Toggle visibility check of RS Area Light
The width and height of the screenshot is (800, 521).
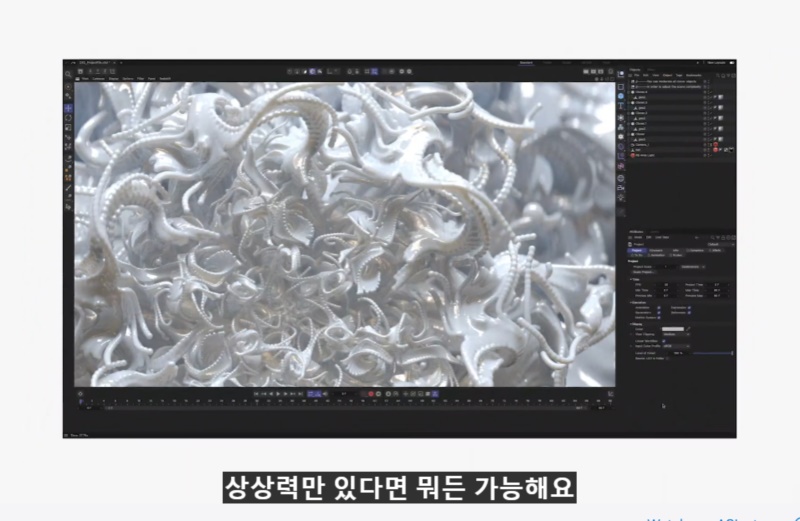pos(710,155)
